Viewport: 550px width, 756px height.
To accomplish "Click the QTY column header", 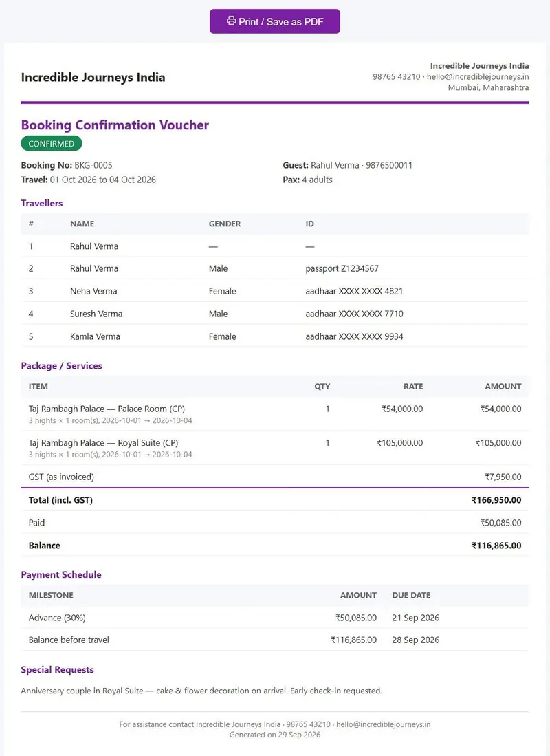I will [322, 386].
